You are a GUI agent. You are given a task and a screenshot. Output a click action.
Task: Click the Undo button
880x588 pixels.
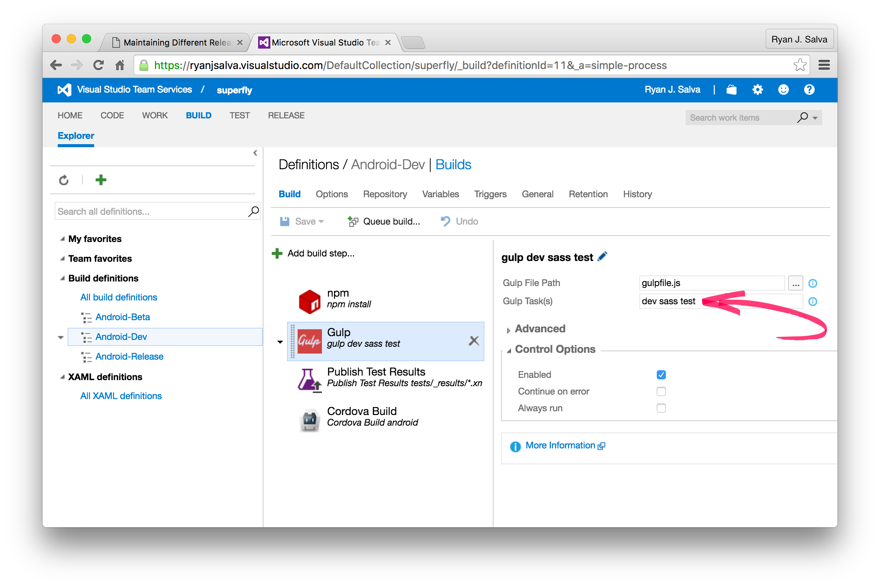tap(459, 222)
